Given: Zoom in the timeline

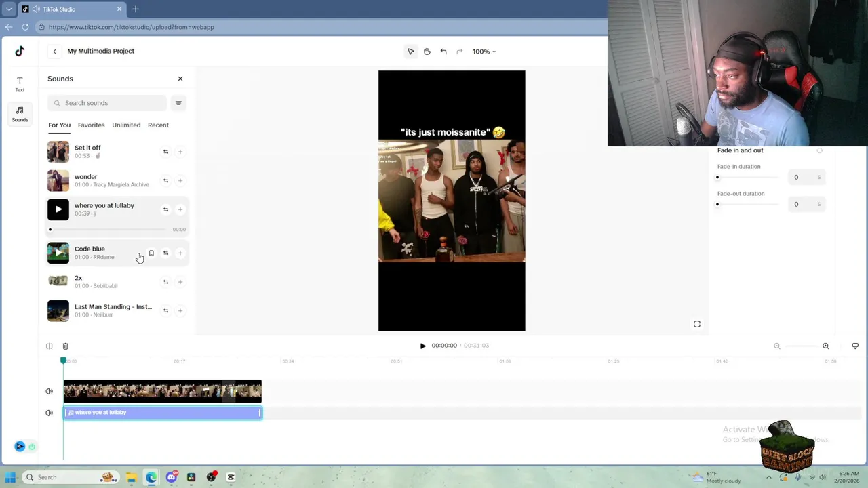Looking at the screenshot, I should [826, 346].
